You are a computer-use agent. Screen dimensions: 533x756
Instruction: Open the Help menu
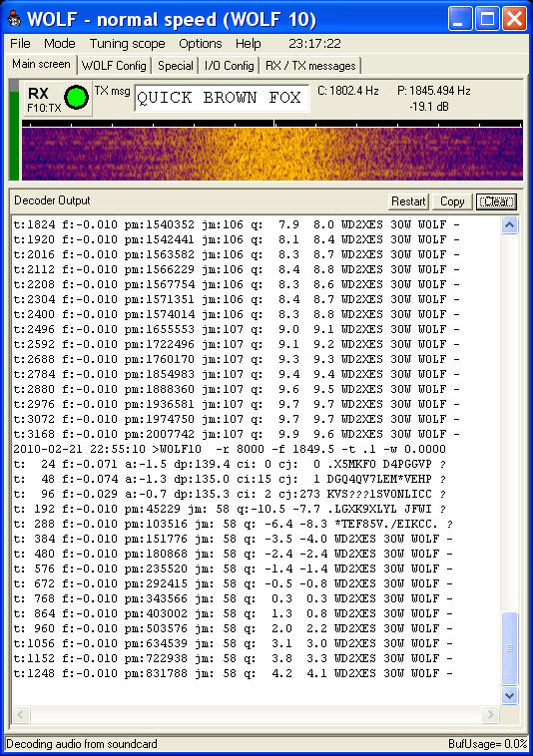248,44
